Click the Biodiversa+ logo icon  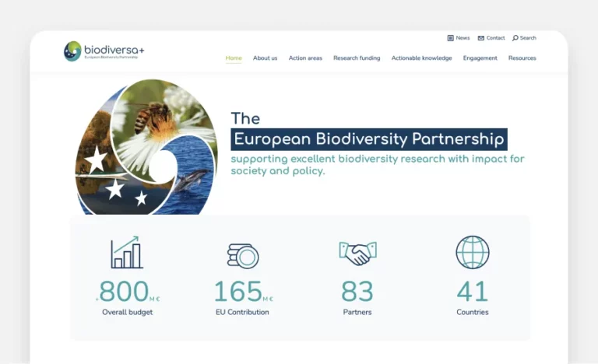[72, 51]
